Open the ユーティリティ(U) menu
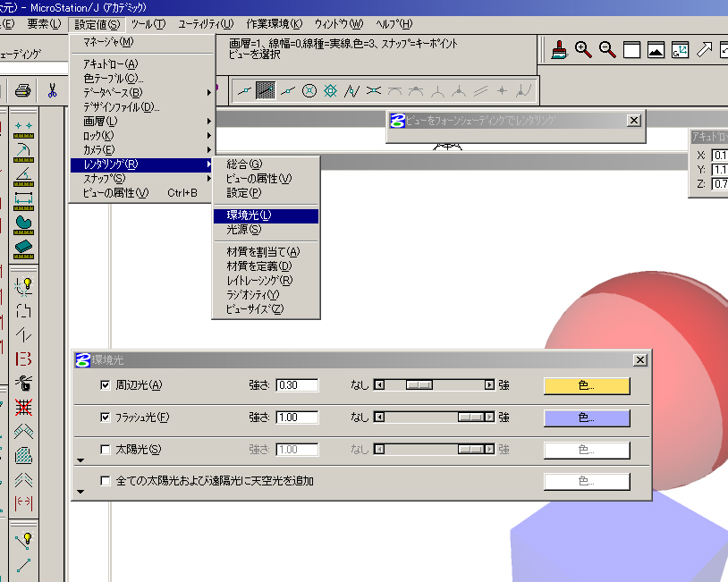Screen dimensions: 728x582 (x=206, y=24)
